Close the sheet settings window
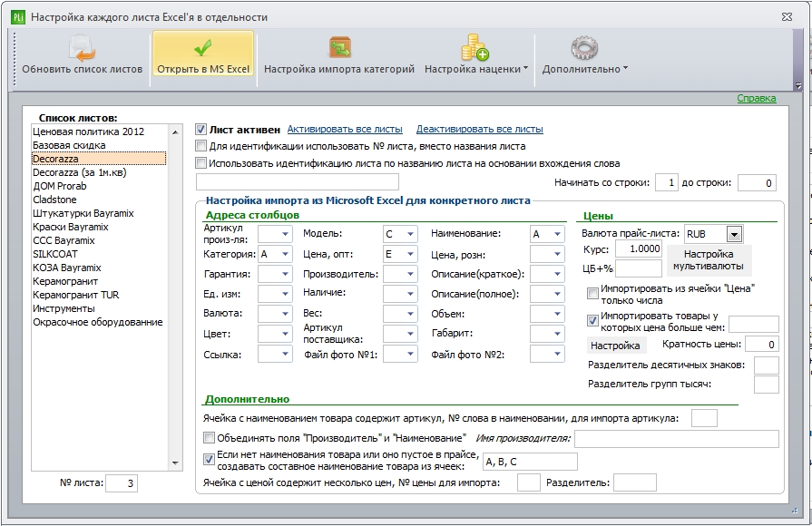The image size is (812, 526). (x=787, y=17)
